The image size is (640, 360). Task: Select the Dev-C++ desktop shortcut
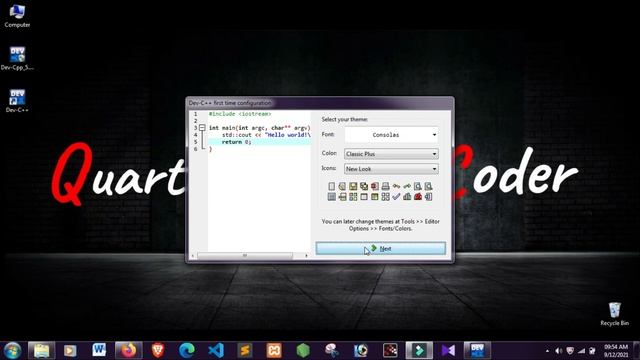pyautogui.click(x=17, y=101)
